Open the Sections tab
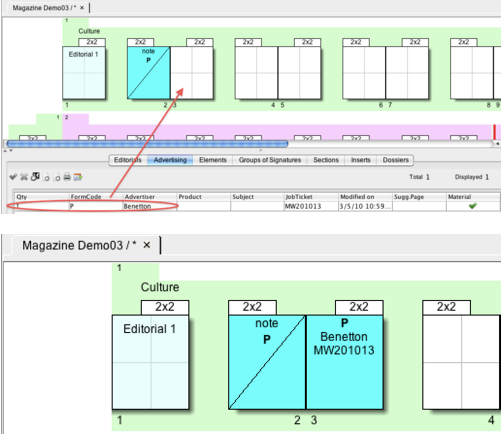The image size is (504, 435). click(326, 160)
